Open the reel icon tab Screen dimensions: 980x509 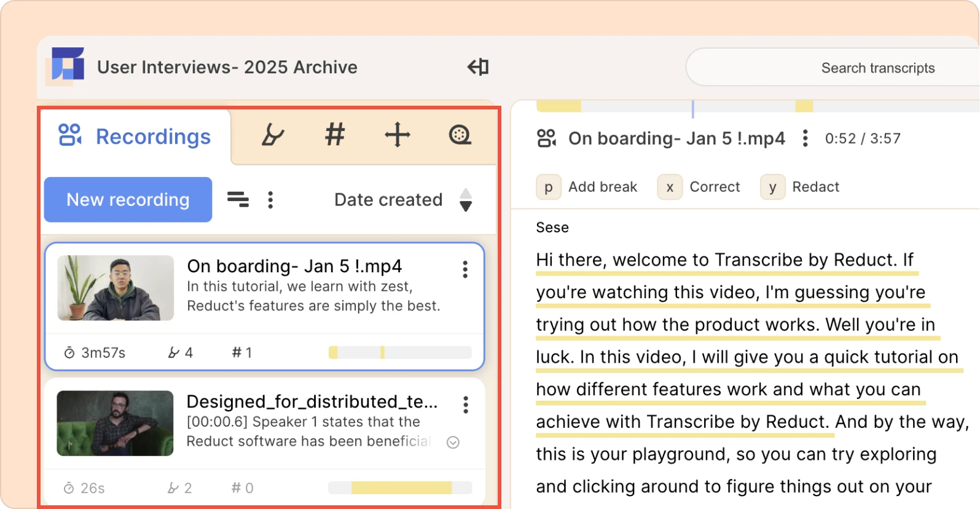click(x=460, y=135)
